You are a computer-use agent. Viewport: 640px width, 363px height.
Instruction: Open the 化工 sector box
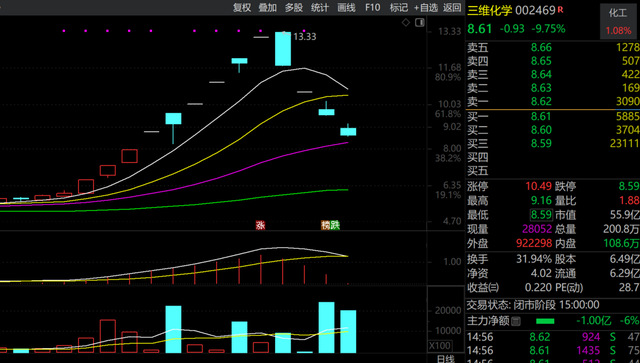tap(618, 21)
